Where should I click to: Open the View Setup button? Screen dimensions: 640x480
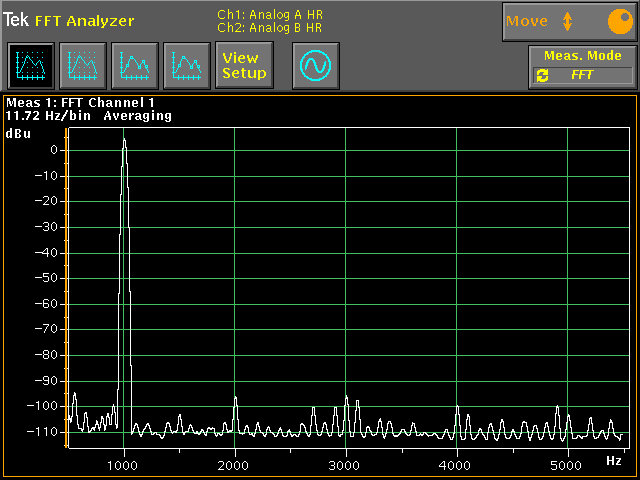[244, 66]
